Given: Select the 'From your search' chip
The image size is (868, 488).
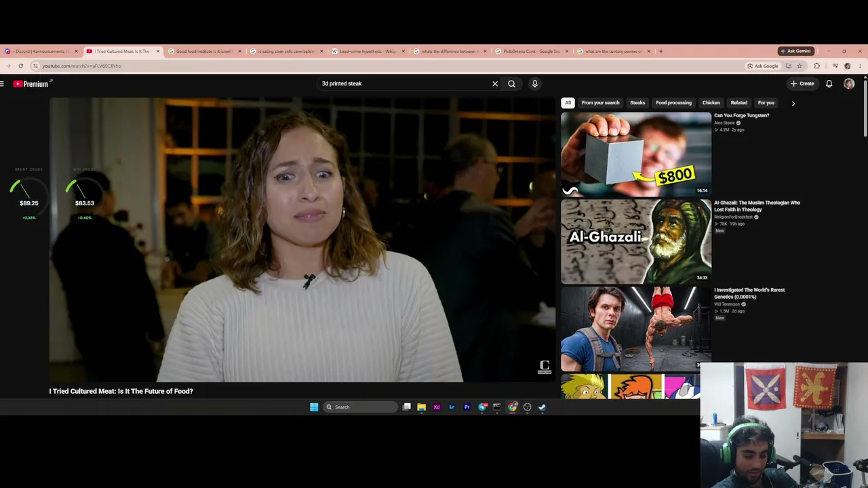Looking at the screenshot, I should point(600,103).
